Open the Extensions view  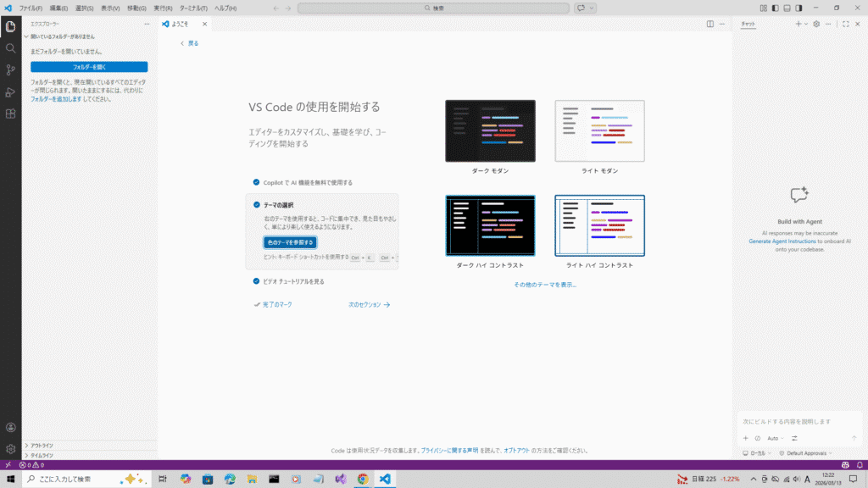tap(10, 114)
